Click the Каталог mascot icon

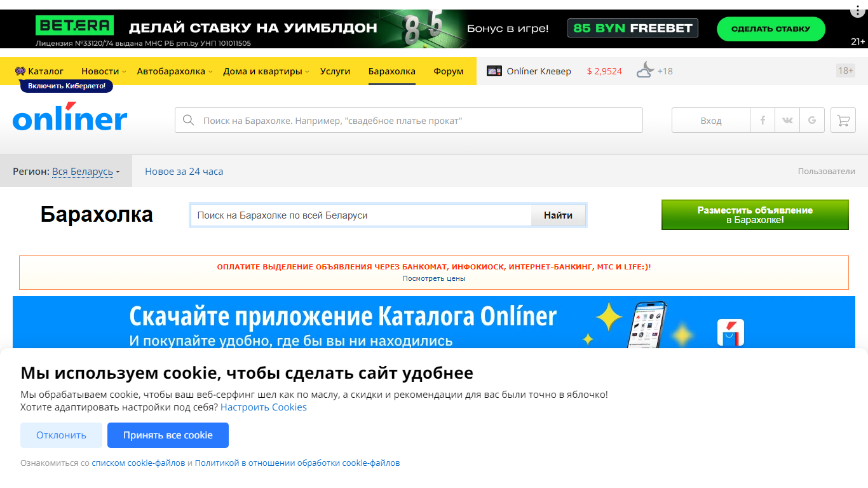(x=20, y=71)
